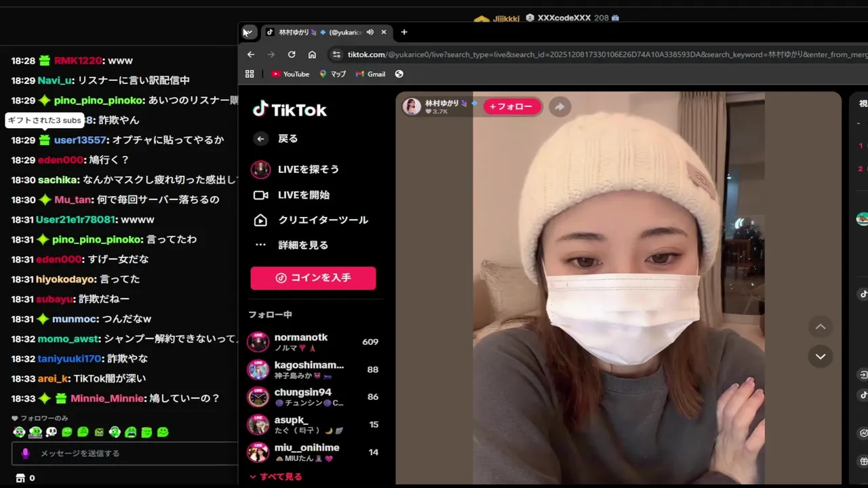Go back with the browser back arrow
The height and width of the screenshot is (488, 868).
coord(251,54)
